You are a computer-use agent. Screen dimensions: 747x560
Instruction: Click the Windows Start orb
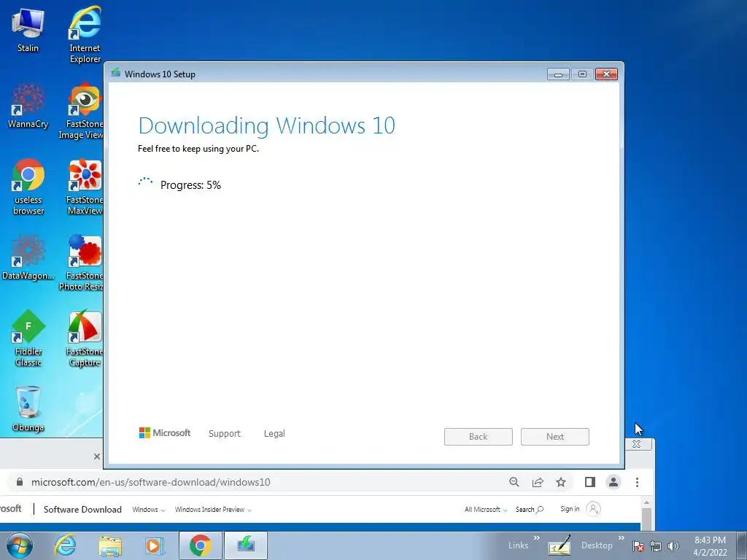click(x=20, y=545)
